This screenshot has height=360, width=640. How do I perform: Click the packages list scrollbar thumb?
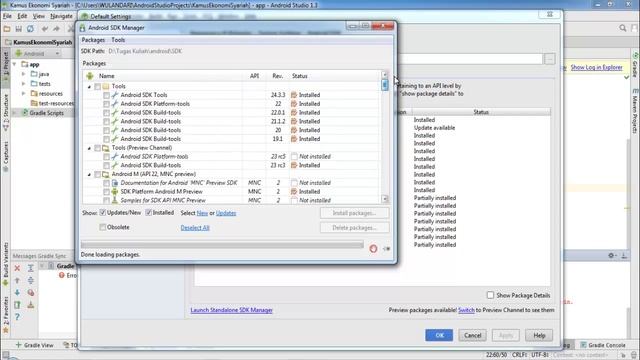pos(384,85)
